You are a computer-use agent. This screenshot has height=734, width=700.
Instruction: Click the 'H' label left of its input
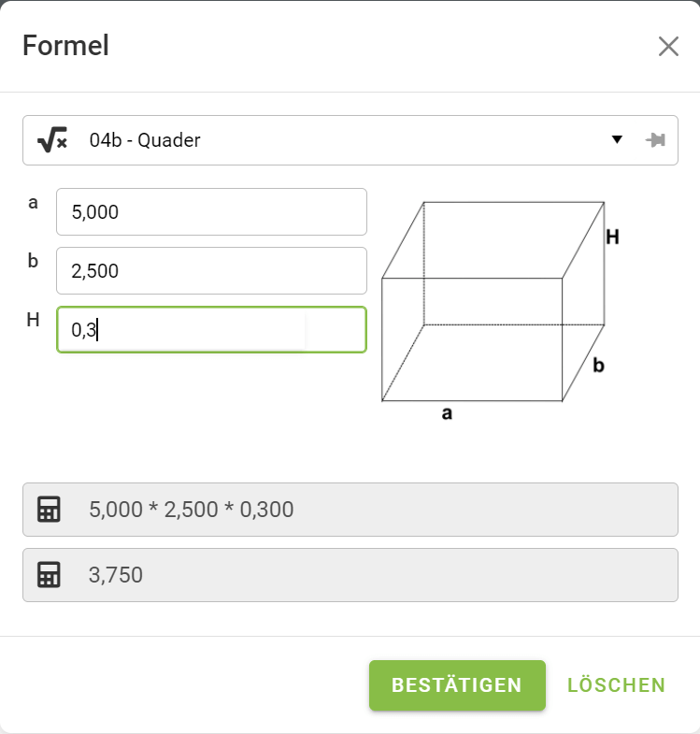coord(33,320)
